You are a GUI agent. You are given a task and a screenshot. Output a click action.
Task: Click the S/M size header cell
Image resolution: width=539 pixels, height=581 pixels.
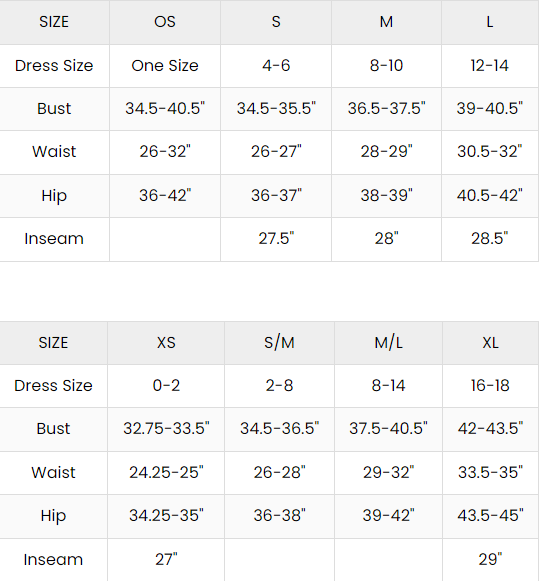click(x=279, y=343)
